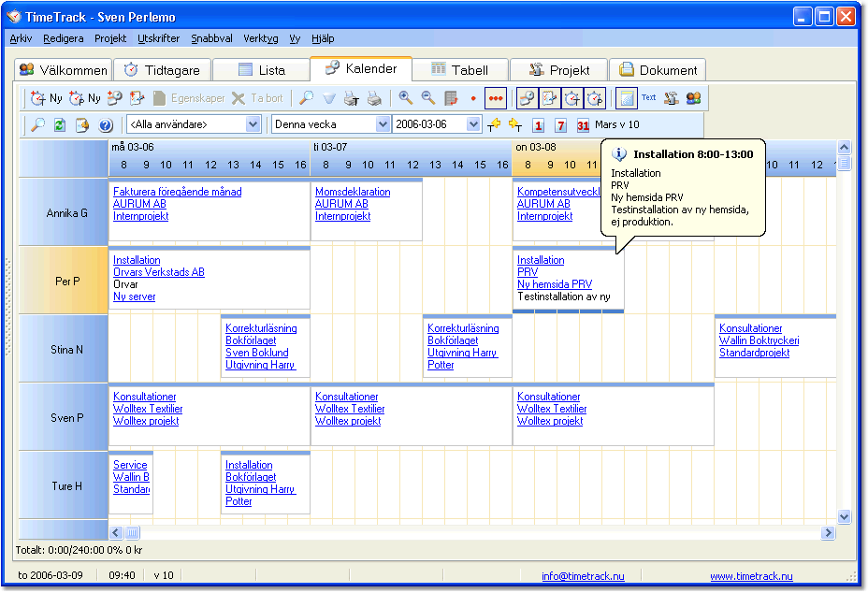Screen dimensions: 868x593
Task: Open help with the blue question mark
Action: pos(105,125)
